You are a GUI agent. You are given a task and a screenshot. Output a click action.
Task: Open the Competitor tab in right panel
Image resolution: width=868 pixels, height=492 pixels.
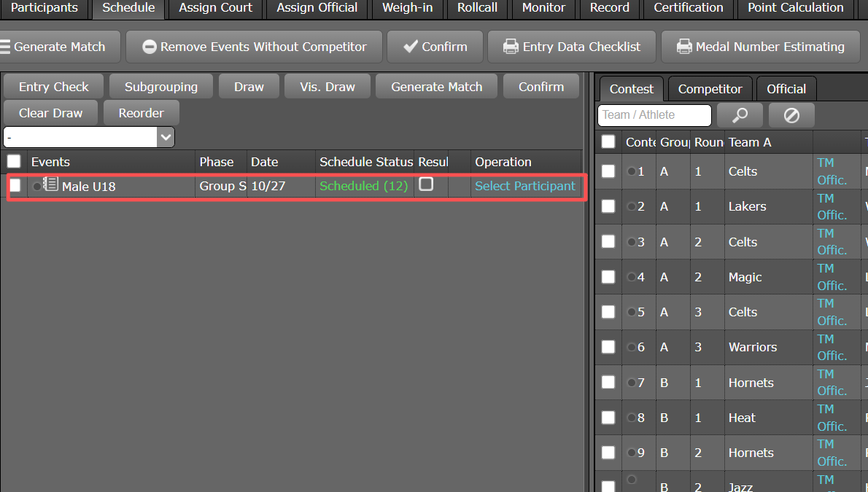coord(710,89)
